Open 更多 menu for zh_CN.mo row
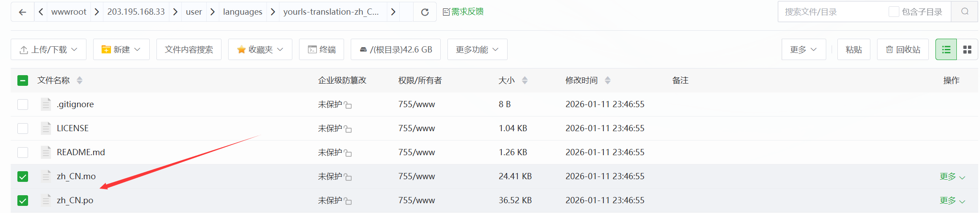Image resolution: width=980 pixels, height=213 pixels. [951, 177]
